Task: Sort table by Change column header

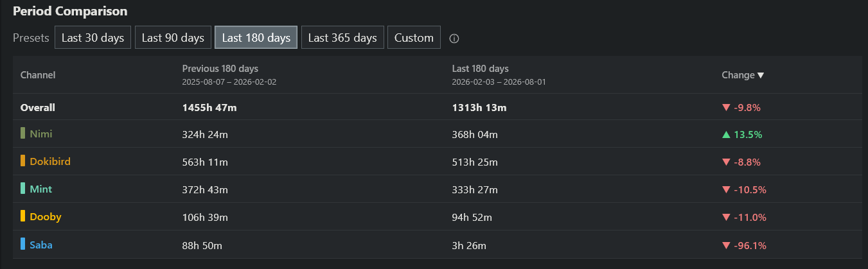Action: tap(738, 75)
